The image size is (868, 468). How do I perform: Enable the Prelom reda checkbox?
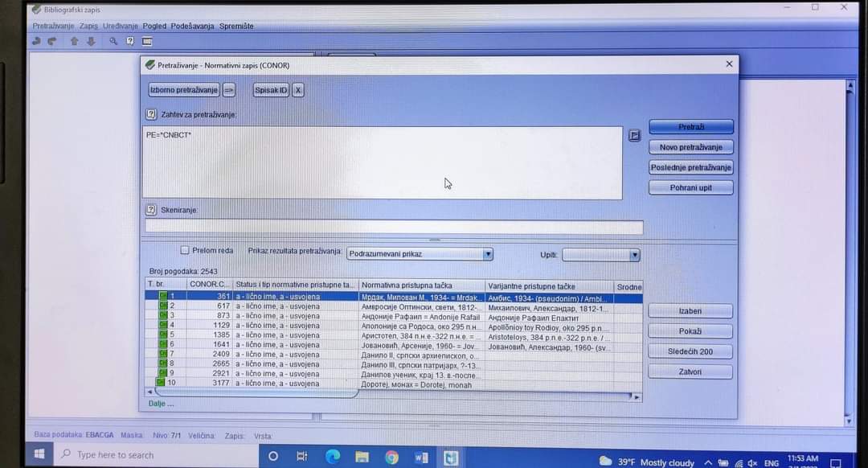pyautogui.click(x=185, y=250)
